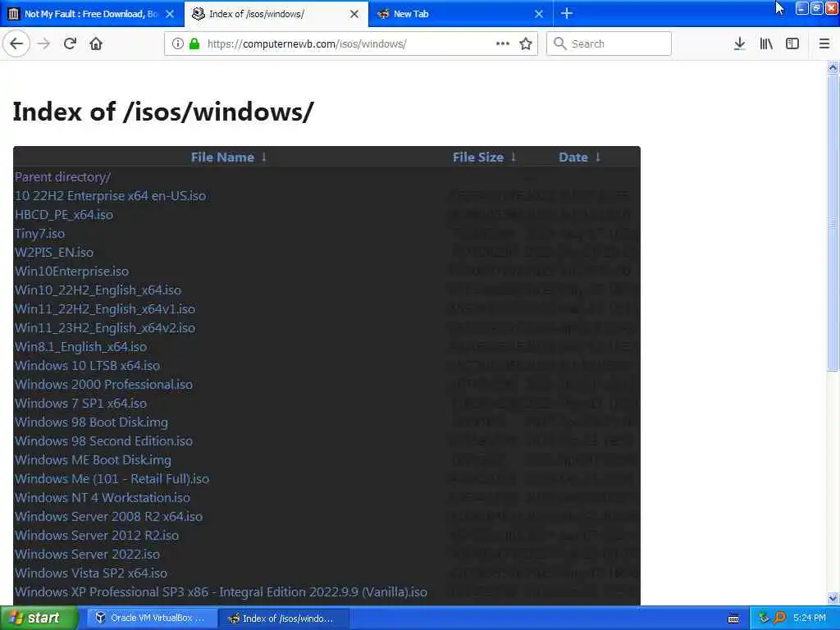840x630 pixels.
Task: Open the Windows XP start menu
Action: click(x=39, y=619)
